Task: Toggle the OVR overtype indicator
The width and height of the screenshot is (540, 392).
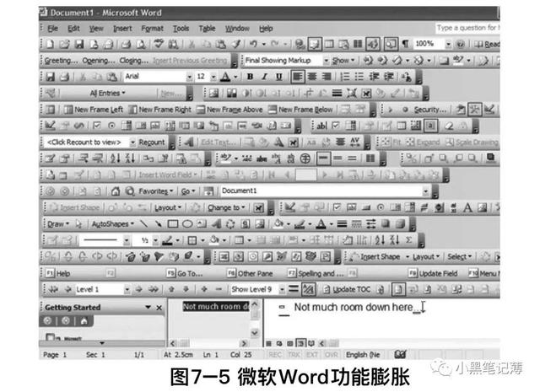Action: (332, 355)
